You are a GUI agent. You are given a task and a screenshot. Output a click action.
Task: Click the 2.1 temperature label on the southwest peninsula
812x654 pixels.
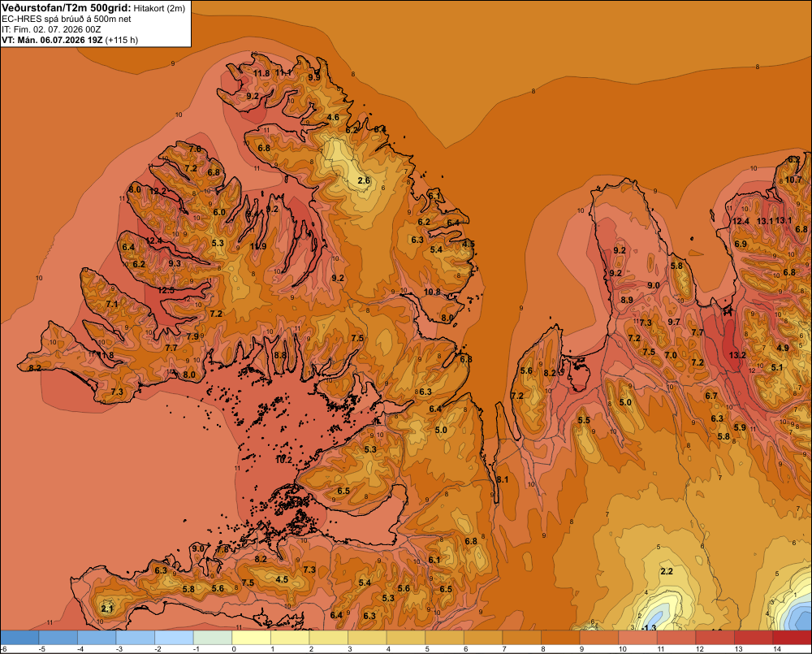click(x=106, y=609)
